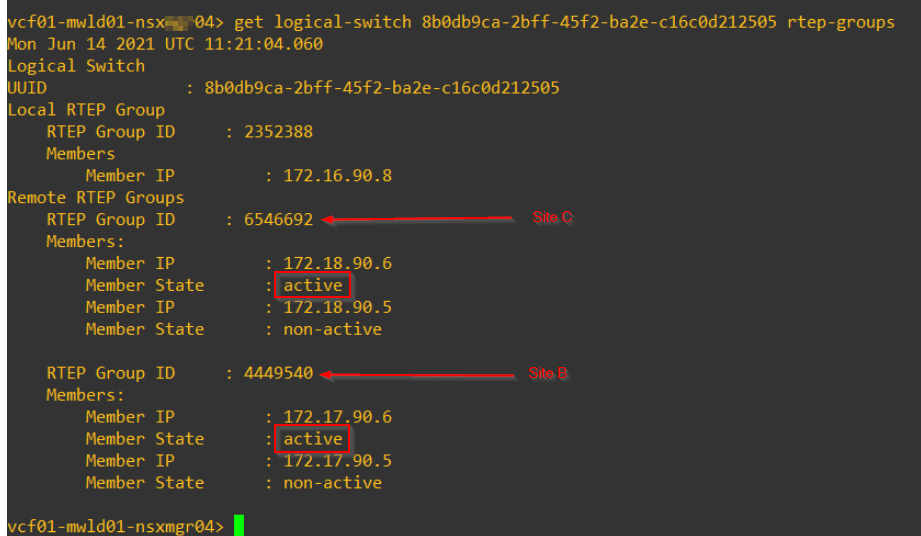Click RTEP Group ID value 2352388
Viewport: 921px width, 536px height.
click(278, 132)
